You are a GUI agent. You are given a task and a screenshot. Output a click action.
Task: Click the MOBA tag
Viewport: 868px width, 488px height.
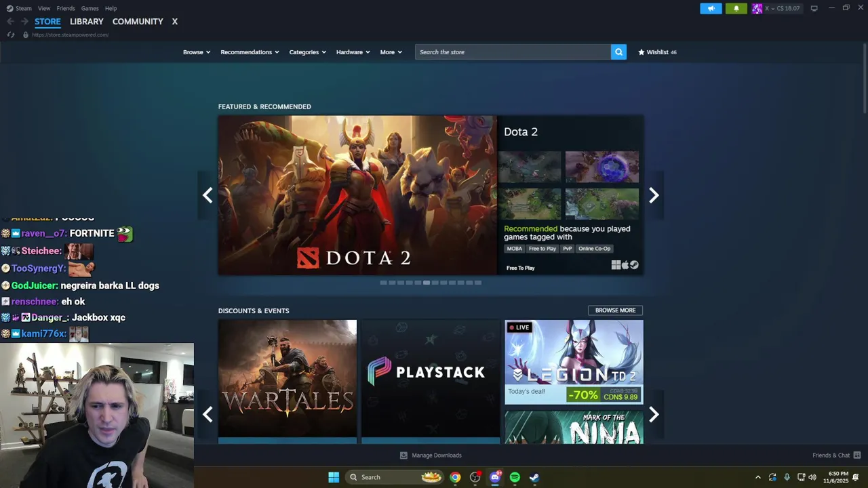515,249
